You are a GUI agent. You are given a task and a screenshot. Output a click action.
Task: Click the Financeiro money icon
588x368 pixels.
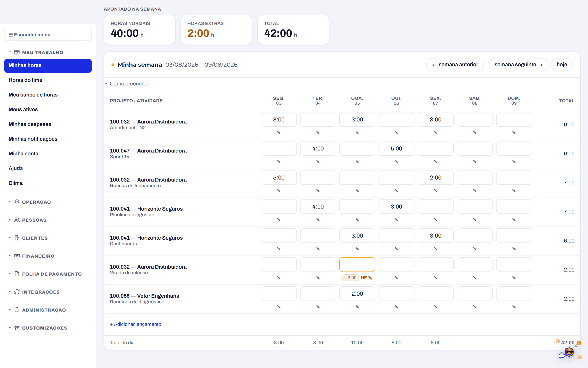coord(17,256)
